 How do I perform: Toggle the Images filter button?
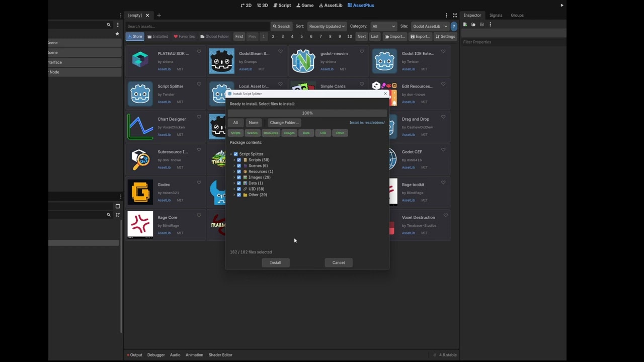click(289, 133)
